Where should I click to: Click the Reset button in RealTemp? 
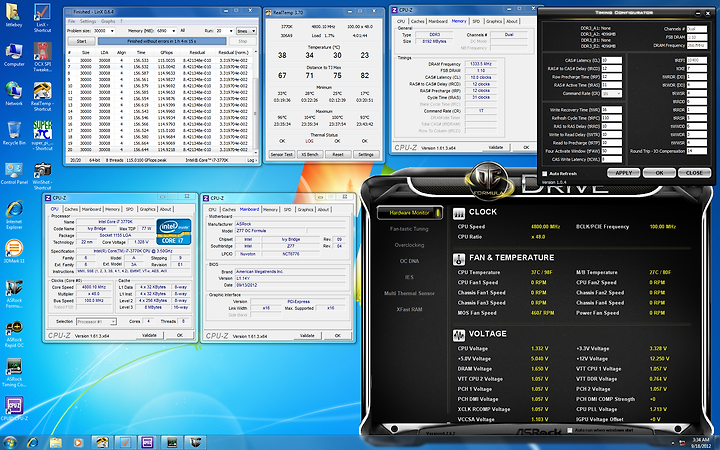pos(338,154)
